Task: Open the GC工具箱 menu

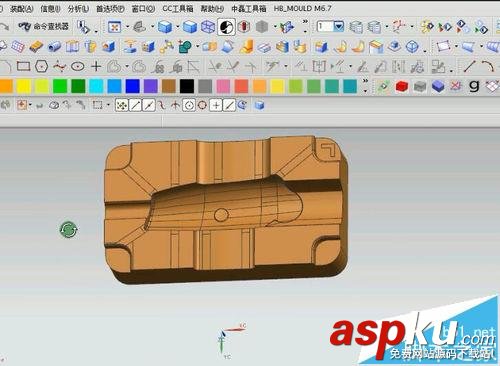Action: 178,9
